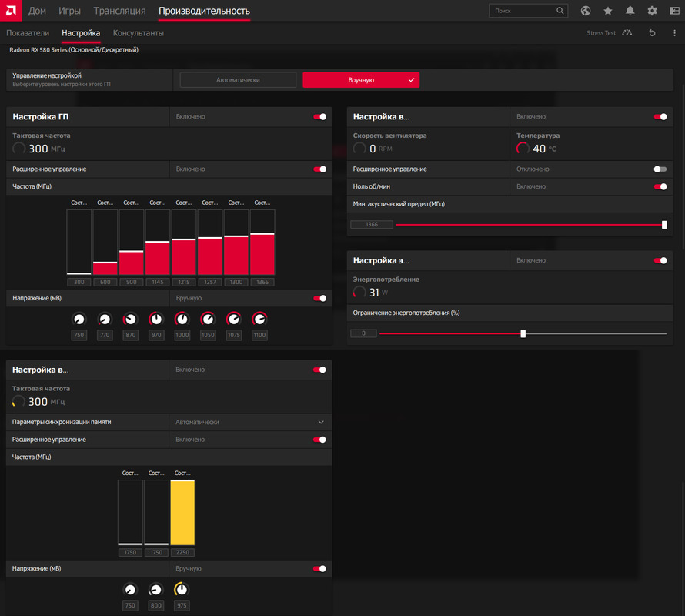Viewport: 685px width, 616px height.
Task: Toggle the sidebar panel icon
Action: click(674, 11)
